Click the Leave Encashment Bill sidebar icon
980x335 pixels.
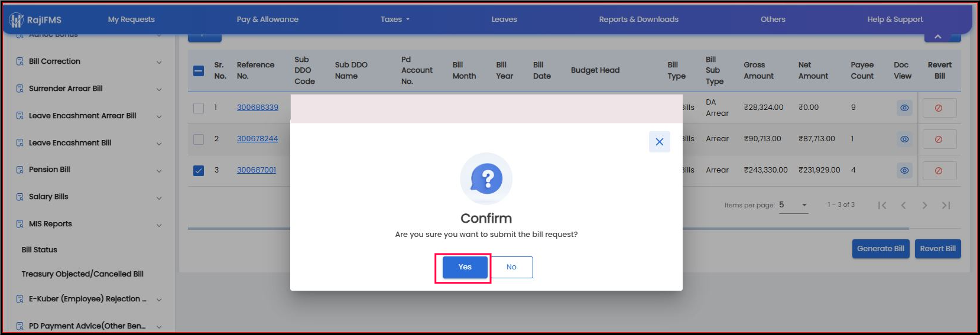coord(20,143)
